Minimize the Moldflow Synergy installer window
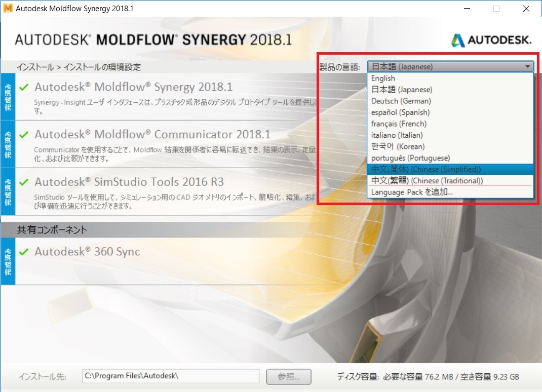Viewport: 542px width, 392px height. pos(467,8)
